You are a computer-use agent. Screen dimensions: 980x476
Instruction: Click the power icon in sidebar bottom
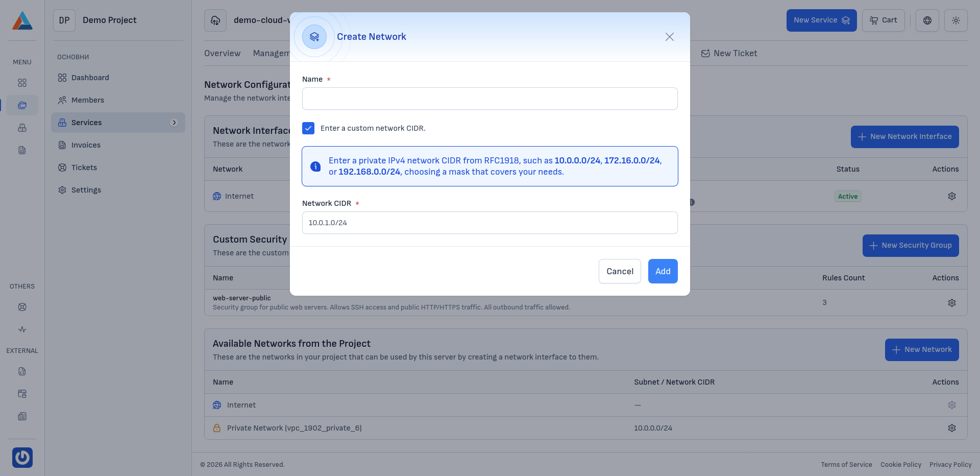click(22, 457)
